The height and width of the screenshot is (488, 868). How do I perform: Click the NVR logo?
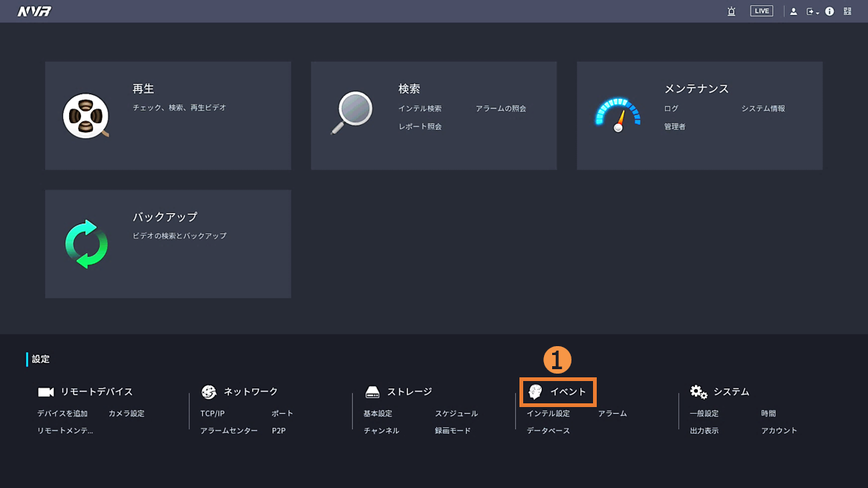point(34,11)
